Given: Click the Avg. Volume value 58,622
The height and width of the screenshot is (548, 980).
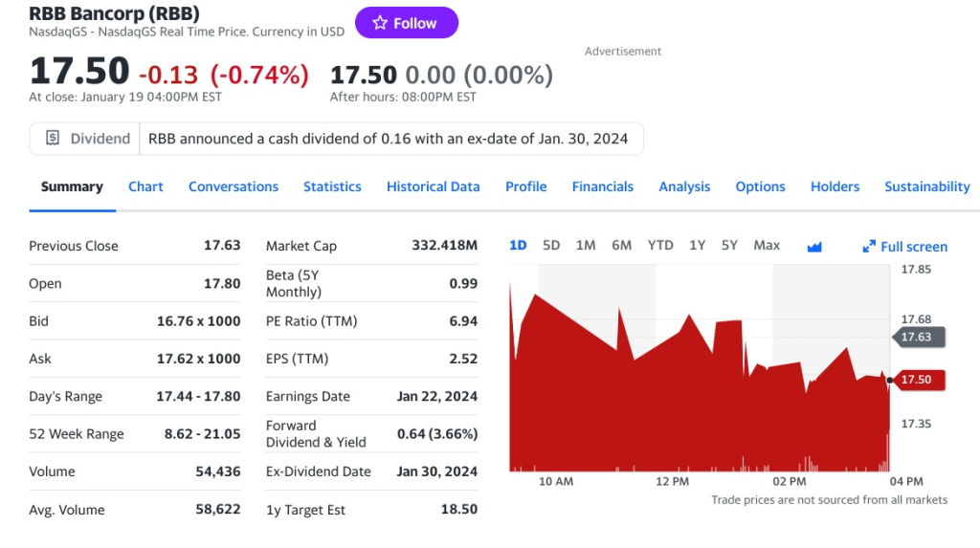Looking at the screenshot, I should coord(218,509).
